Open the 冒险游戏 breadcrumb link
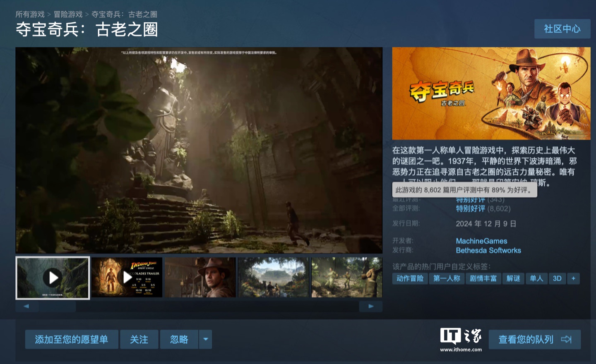 pos(68,14)
